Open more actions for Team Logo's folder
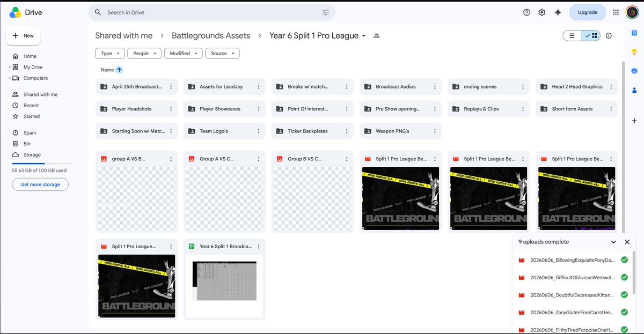This screenshot has height=334, width=644. 259,131
